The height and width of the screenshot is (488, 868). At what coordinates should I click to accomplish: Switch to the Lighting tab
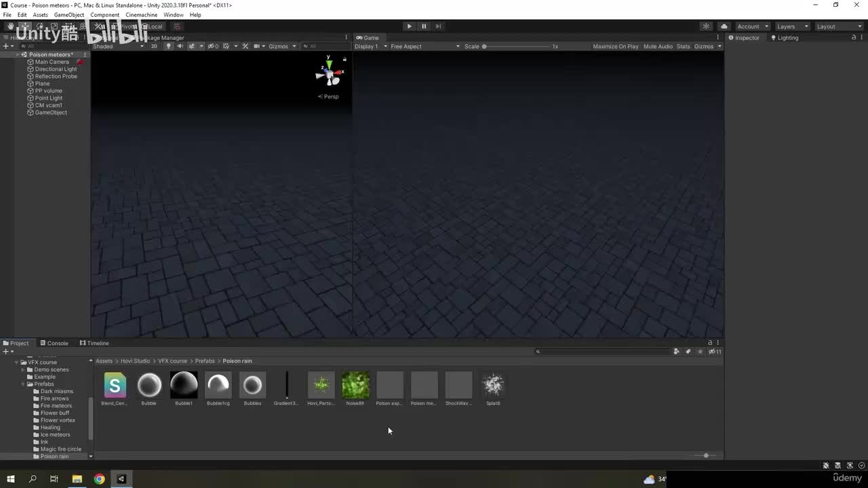point(785,38)
